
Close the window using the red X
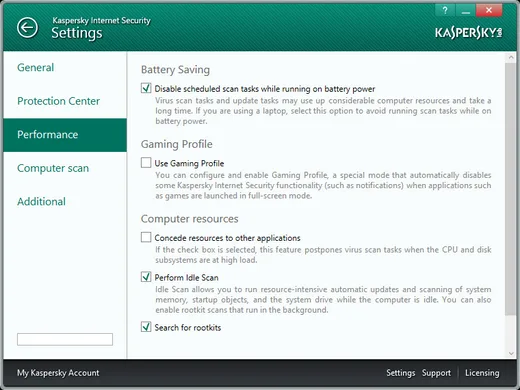pyautogui.click(x=489, y=10)
